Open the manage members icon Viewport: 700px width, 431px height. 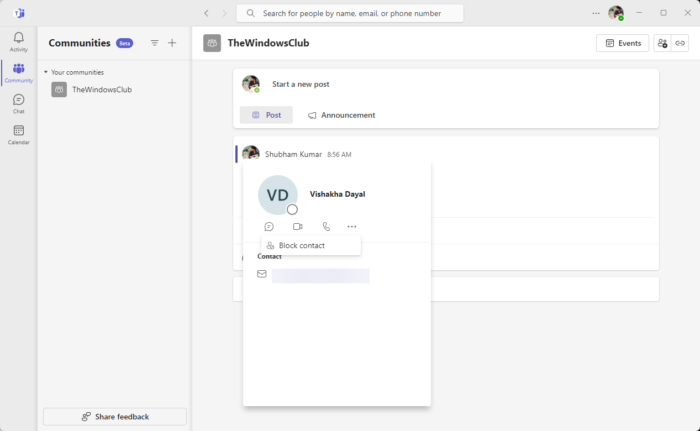[662, 43]
